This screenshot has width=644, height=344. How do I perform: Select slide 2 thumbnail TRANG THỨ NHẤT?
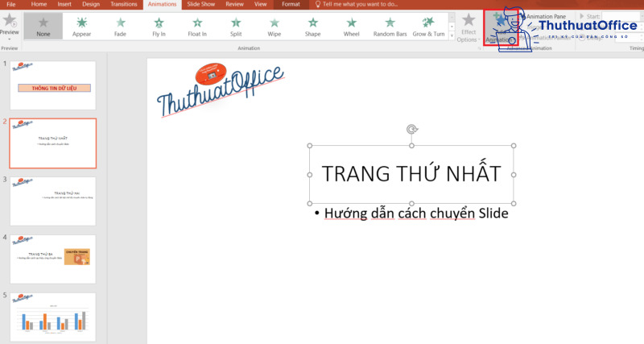click(x=53, y=143)
